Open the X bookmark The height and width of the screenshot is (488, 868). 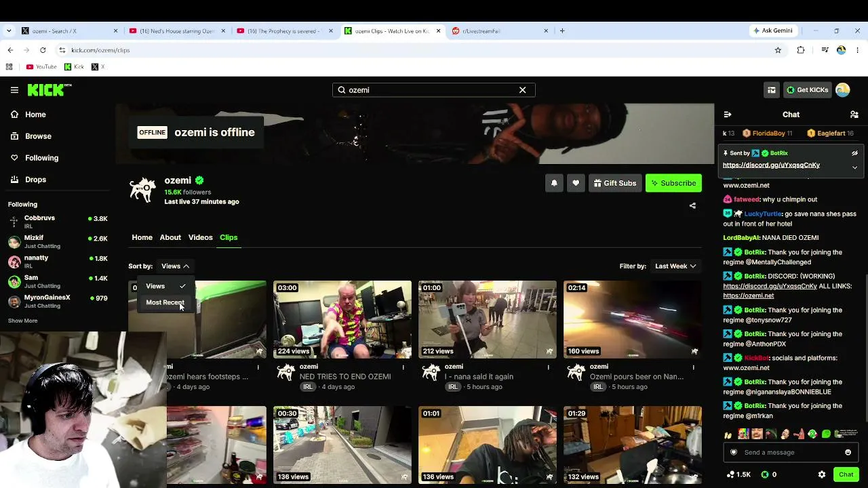pyautogui.click(x=98, y=66)
